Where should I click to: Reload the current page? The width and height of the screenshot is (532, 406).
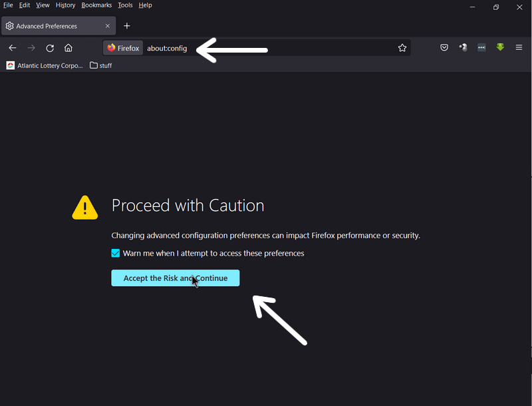(x=50, y=48)
